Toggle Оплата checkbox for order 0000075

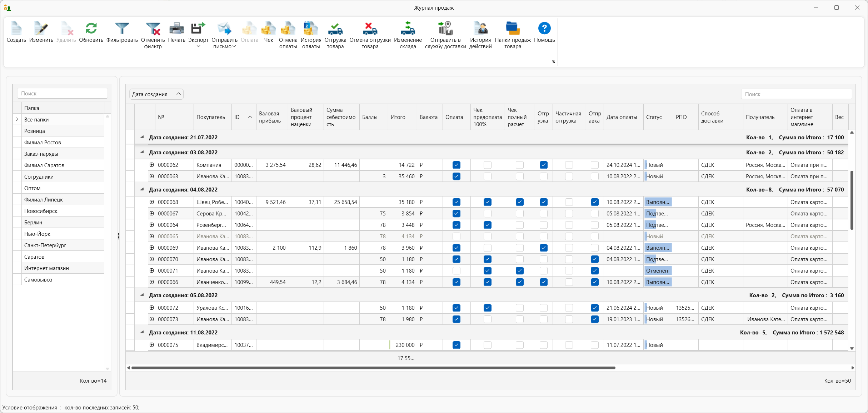[x=456, y=345]
